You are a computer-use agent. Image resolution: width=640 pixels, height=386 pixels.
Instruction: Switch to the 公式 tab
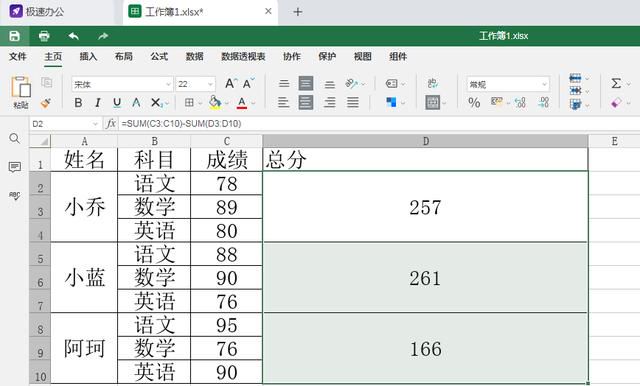159,56
